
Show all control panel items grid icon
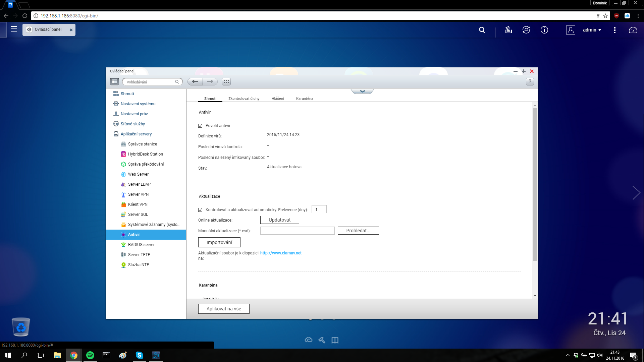pyautogui.click(x=226, y=81)
